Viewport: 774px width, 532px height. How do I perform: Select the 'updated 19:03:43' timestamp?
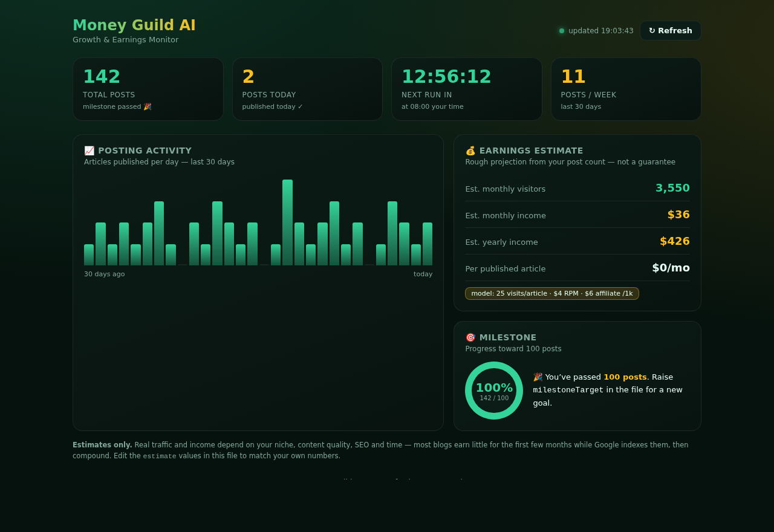coord(601,31)
